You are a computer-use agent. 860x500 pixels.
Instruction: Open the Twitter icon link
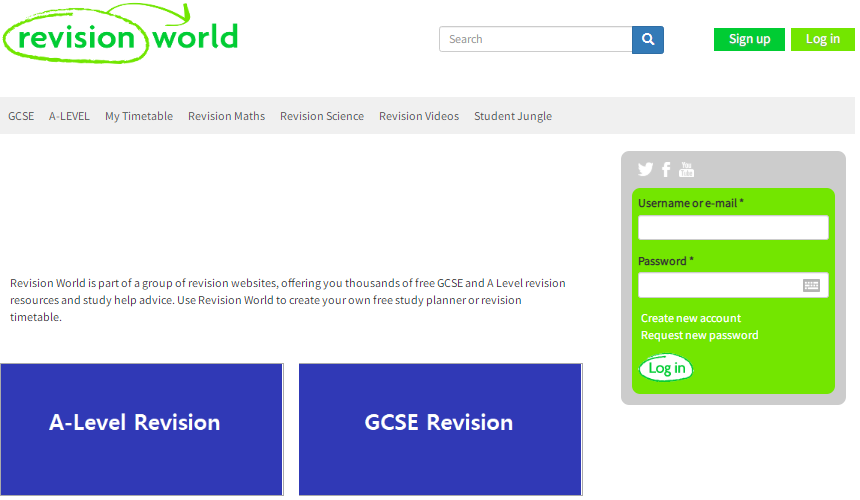(646, 169)
